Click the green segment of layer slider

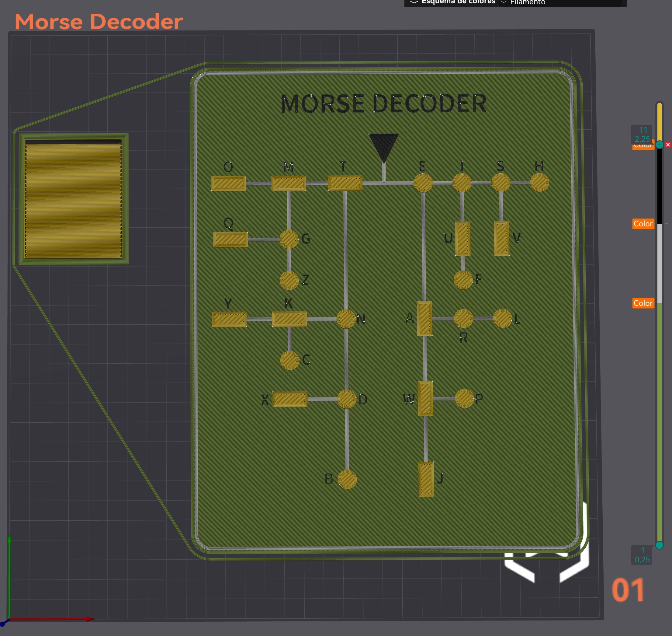660,422
